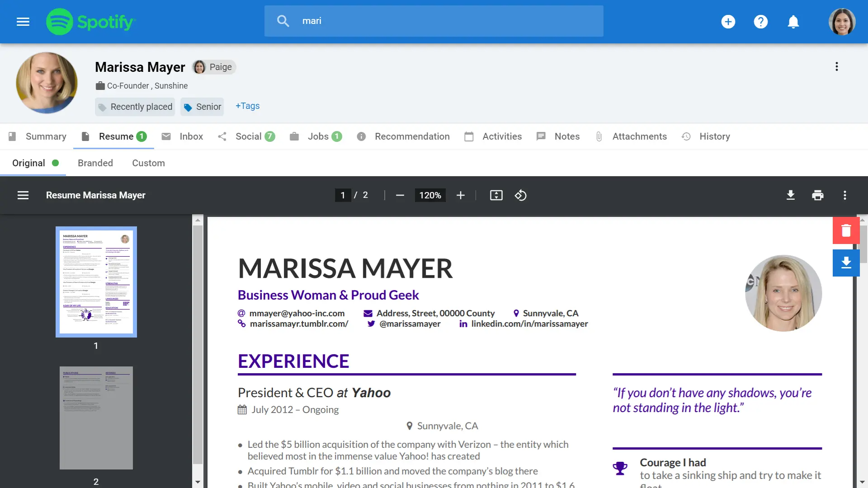
Task: Open the notification bell
Action: [794, 21]
